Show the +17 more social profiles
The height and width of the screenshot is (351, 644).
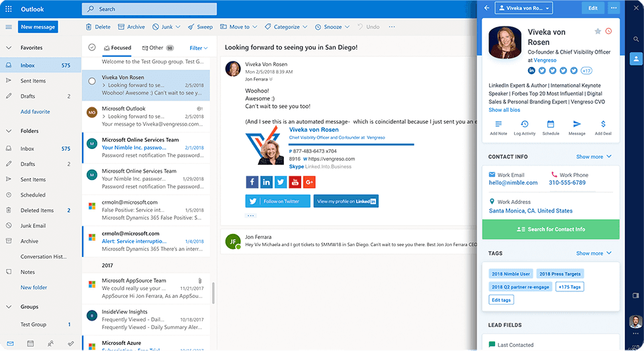[x=586, y=71]
